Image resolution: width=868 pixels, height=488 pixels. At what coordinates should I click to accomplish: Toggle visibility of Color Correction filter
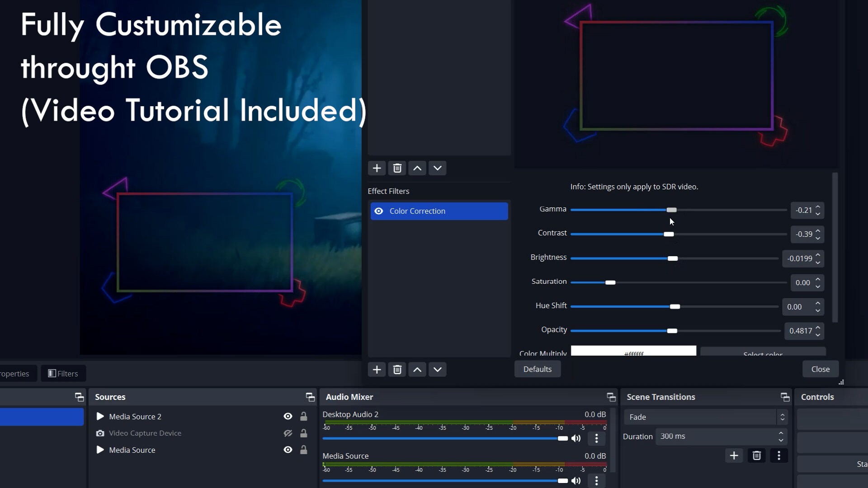point(379,211)
